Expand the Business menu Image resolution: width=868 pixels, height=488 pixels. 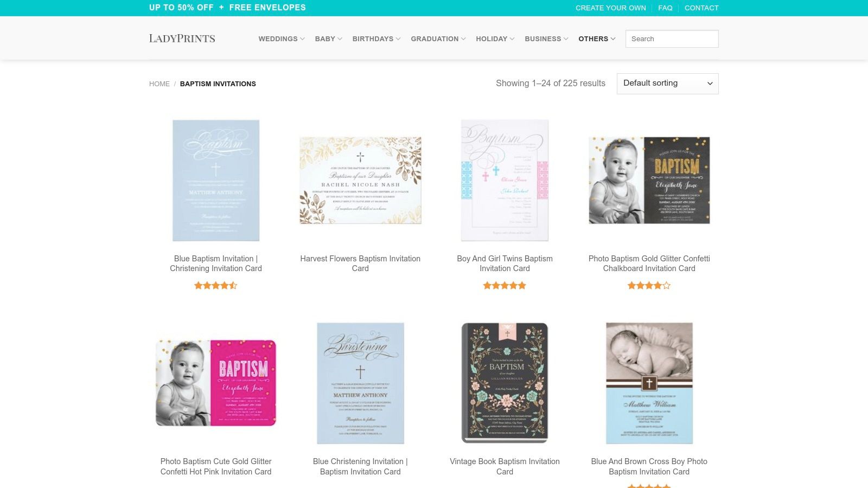(x=546, y=39)
